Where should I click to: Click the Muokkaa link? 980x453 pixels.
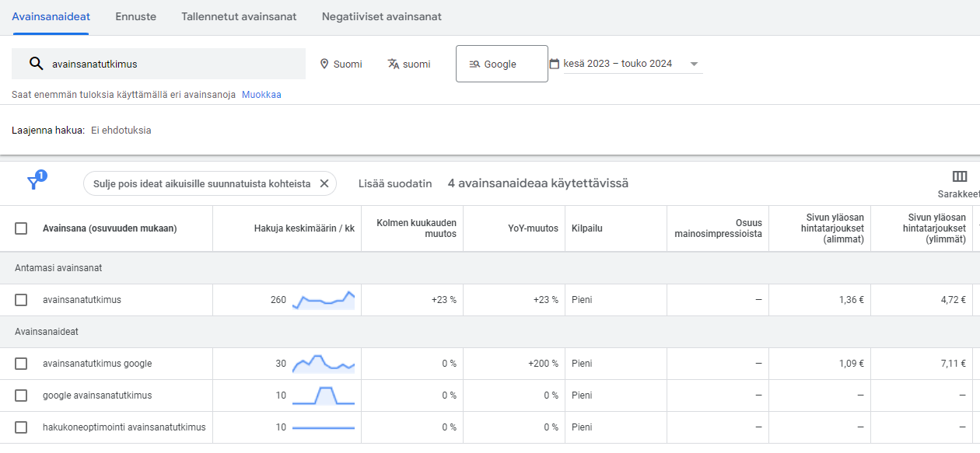261,95
